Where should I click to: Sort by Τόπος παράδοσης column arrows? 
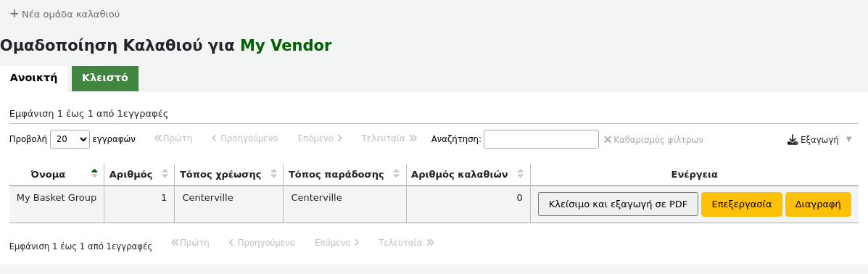pyautogui.click(x=397, y=174)
